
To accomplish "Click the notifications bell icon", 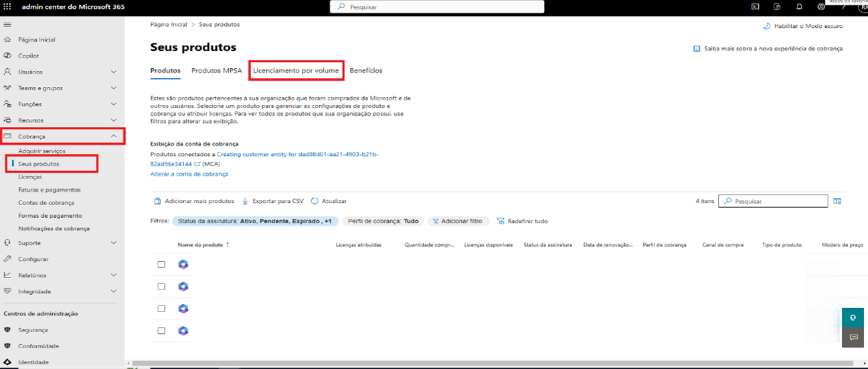I will pos(799,7).
